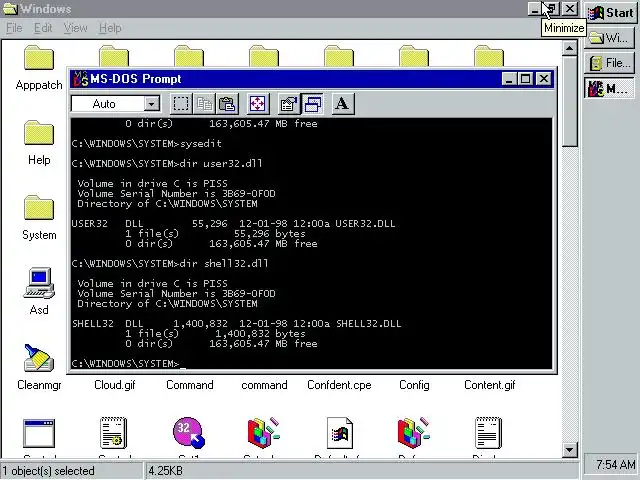Maximize the MS-DOS Prompt window
The width and height of the screenshot is (640, 480).
[525, 79]
